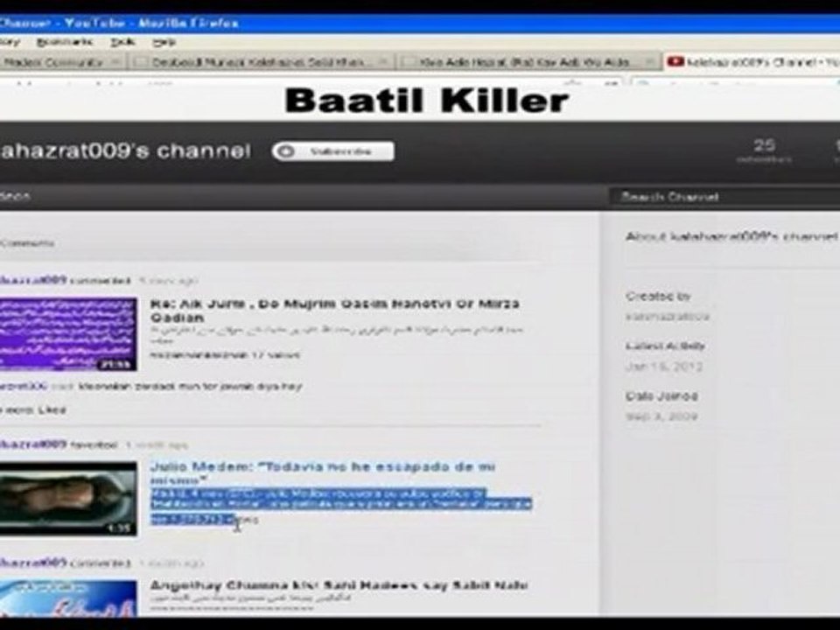840x630 pixels.
Task: Click the 'Baatil Killer' heading text
Action: pyautogui.click(x=426, y=100)
